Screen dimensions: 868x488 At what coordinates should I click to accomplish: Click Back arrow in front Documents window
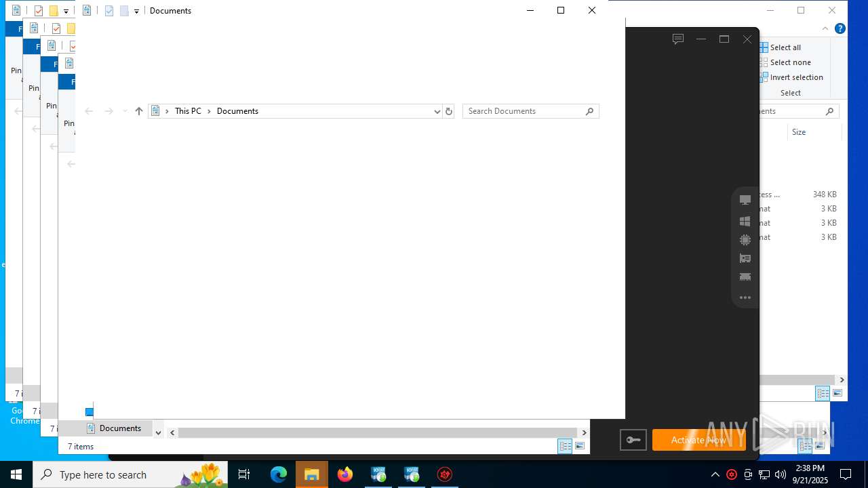click(89, 111)
